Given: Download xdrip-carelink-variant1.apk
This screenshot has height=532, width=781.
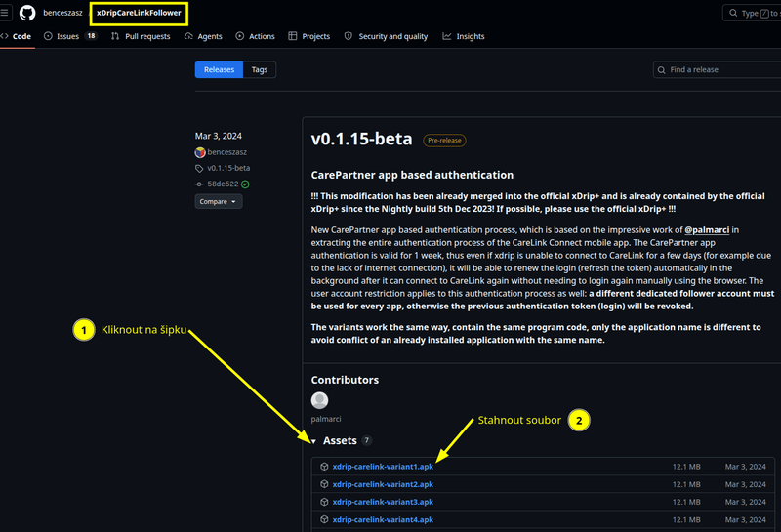Looking at the screenshot, I should coord(383,467).
